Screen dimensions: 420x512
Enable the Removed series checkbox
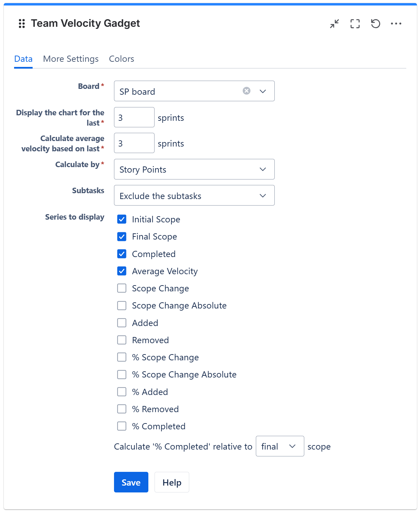pyautogui.click(x=122, y=340)
